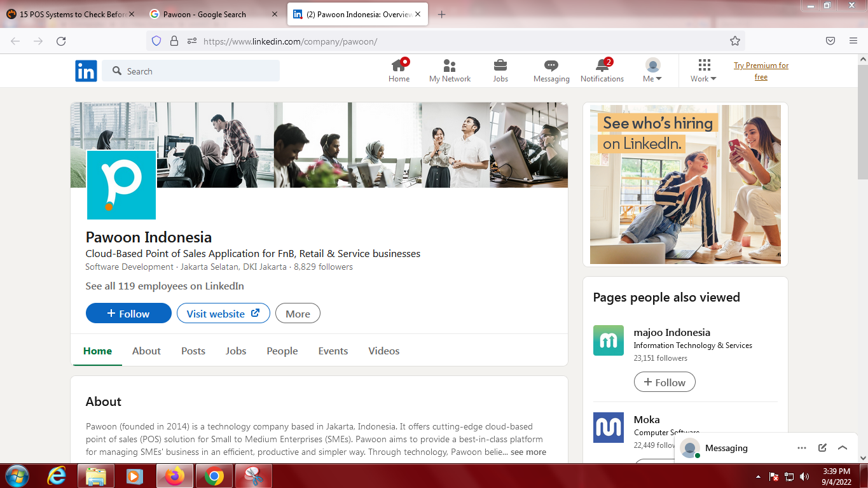
Task: Close the Google Search tab
Action: click(274, 14)
